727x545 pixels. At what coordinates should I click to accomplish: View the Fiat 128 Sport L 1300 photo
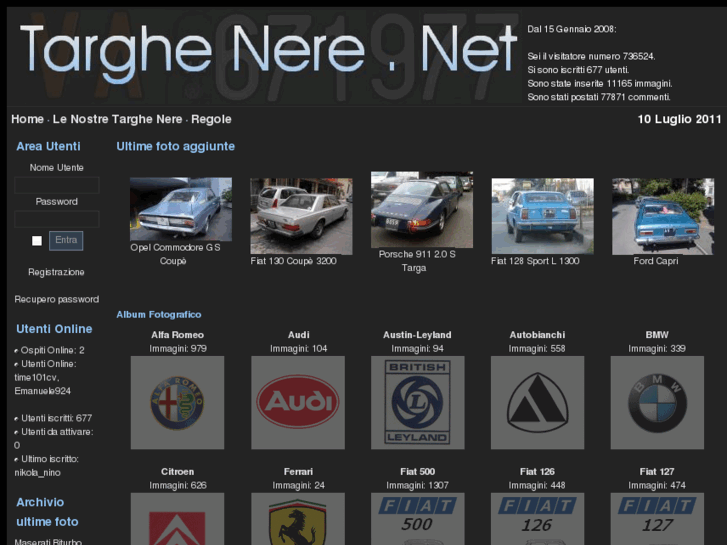[x=542, y=216]
